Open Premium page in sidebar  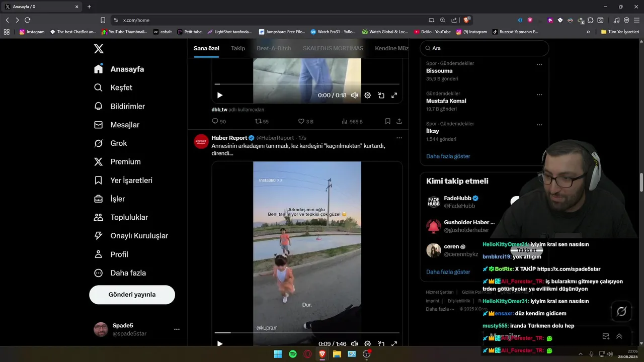(x=117, y=162)
